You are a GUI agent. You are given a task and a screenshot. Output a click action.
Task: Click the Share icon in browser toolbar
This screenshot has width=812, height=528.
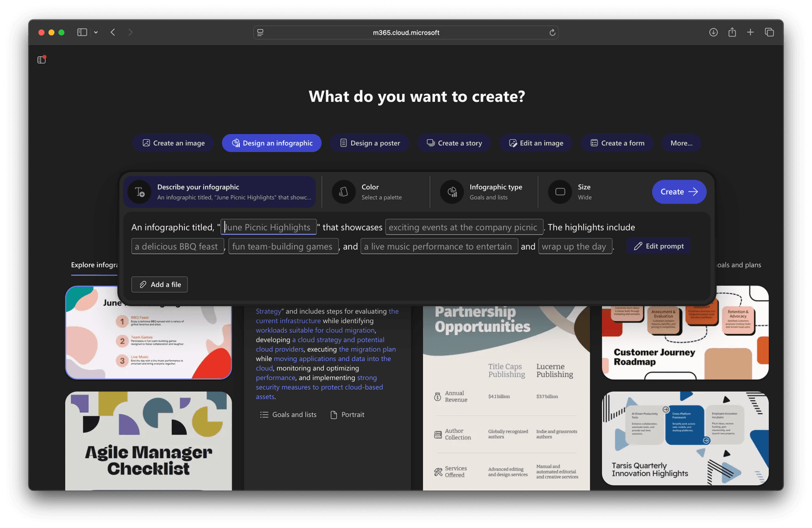(732, 32)
